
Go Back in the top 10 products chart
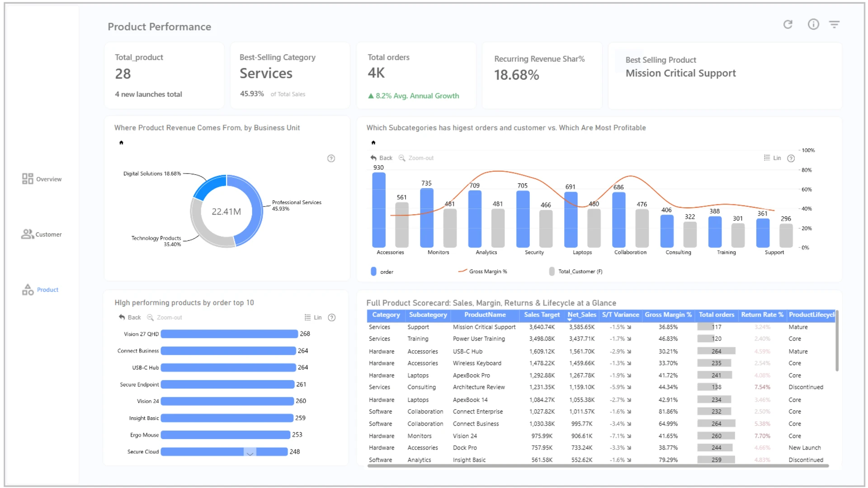pos(130,318)
